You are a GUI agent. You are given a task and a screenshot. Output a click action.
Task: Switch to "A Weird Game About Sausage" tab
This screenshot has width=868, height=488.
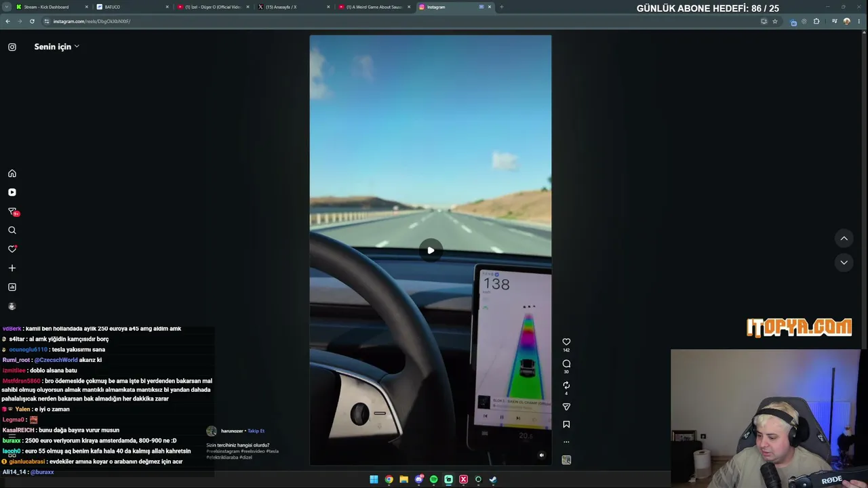pos(374,7)
